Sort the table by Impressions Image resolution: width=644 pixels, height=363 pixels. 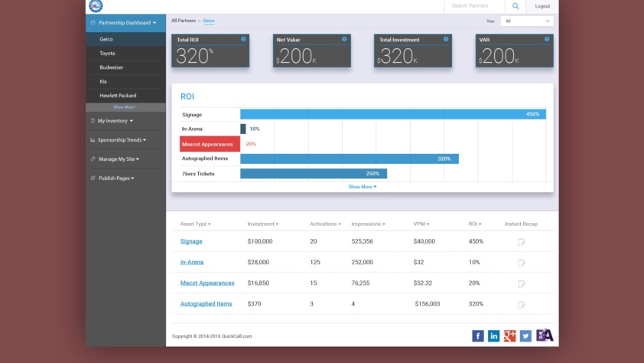pos(368,224)
